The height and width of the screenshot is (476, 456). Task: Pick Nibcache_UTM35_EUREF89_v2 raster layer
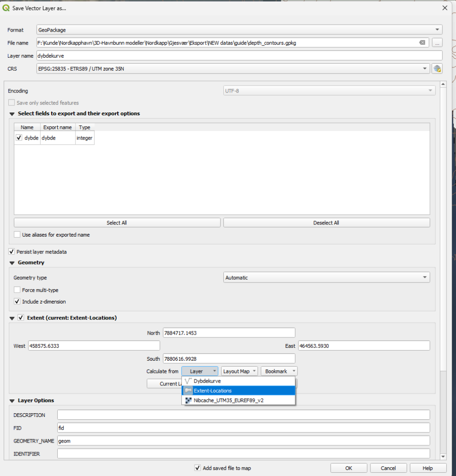pyautogui.click(x=228, y=400)
